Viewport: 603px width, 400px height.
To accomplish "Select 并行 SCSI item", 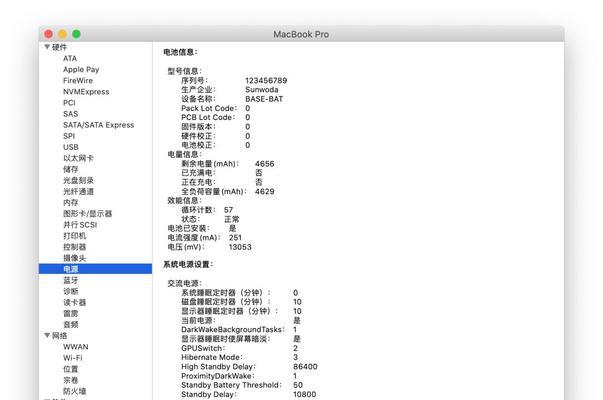I will pyautogui.click(x=80, y=225).
